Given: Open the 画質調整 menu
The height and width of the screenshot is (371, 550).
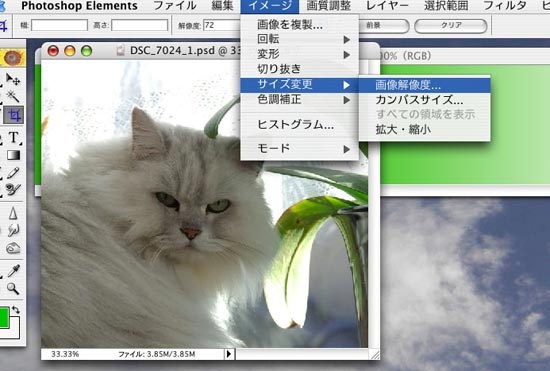Looking at the screenshot, I should pos(329,6).
